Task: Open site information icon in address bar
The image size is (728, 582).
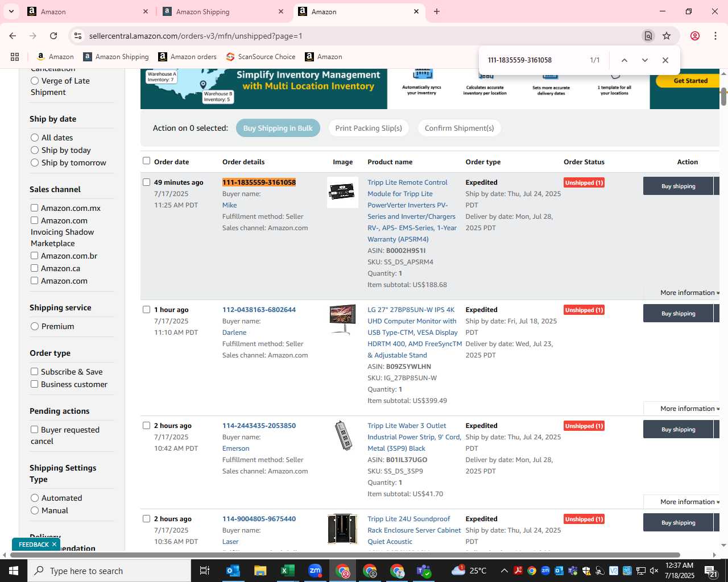Action: point(78,36)
